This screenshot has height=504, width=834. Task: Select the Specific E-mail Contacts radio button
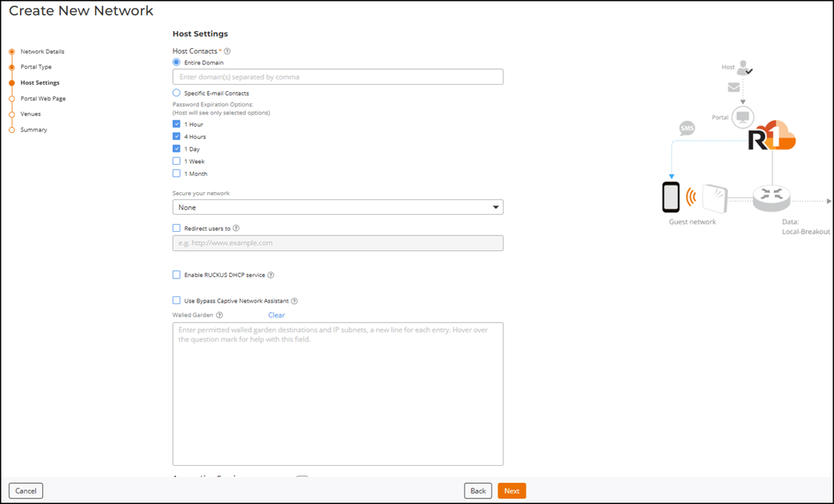pyautogui.click(x=177, y=93)
